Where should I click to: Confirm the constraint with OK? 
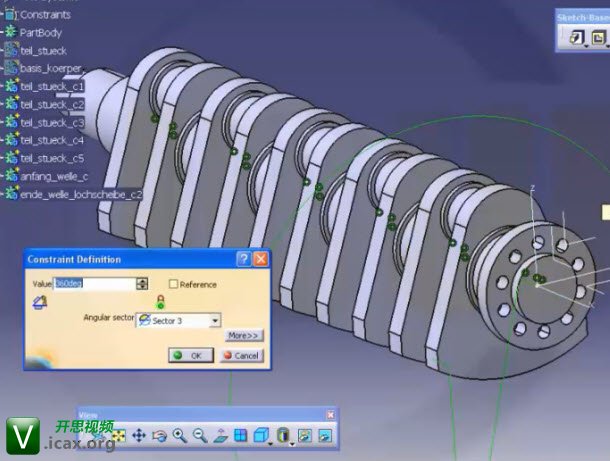pyautogui.click(x=191, y=355)
